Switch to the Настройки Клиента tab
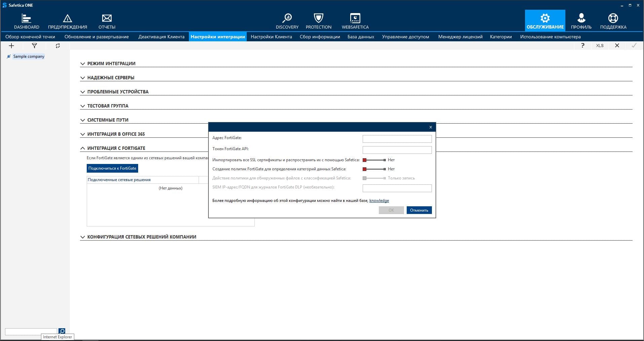This screenshot has height=341, width=644. click(x=271, y=37)
